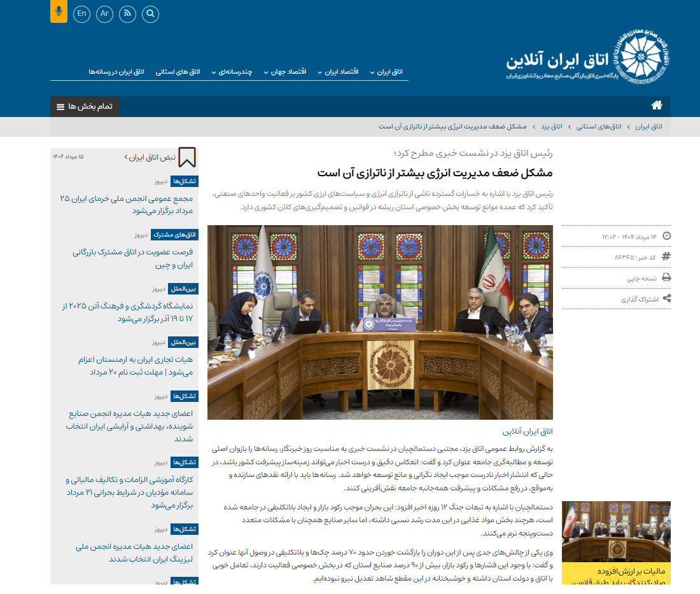Go to homepage via the house icon
Viewport: 700px width, 594px height.
[657, 106]
